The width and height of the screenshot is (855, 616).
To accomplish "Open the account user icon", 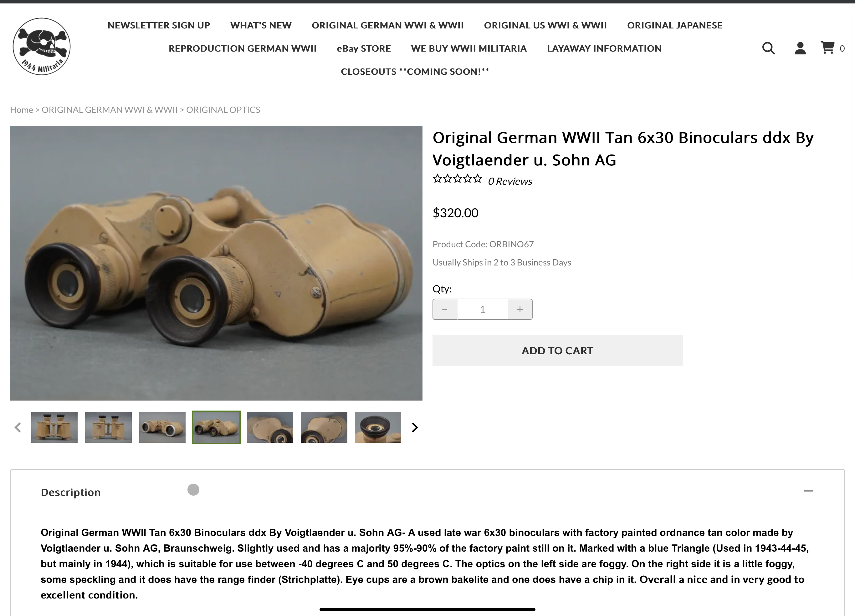I will coord(800,48).
